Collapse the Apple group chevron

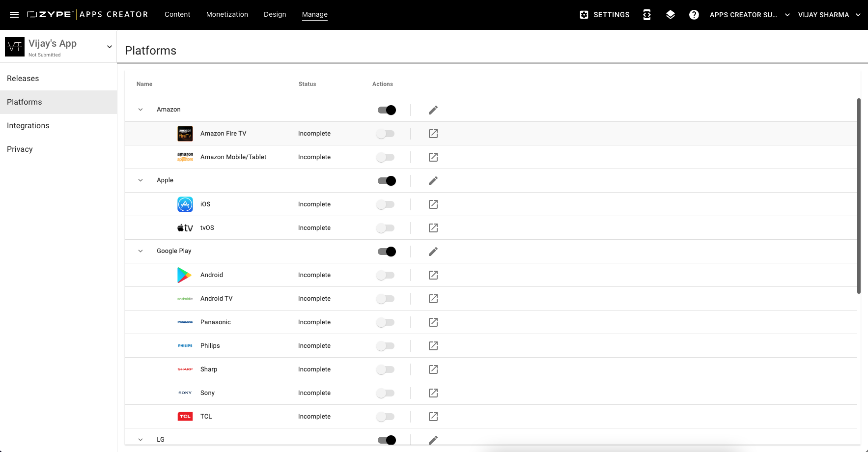[140, 180]
